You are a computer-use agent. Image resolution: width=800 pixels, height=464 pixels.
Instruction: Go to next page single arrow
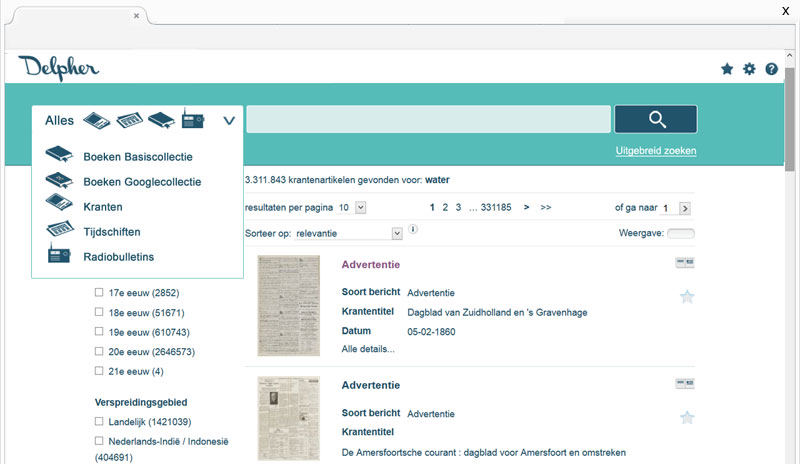[527, 207]
